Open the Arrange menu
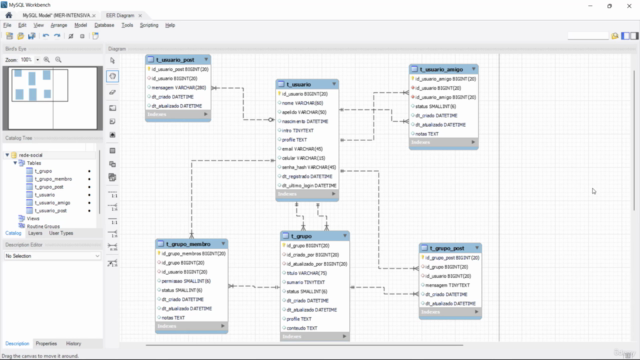This screenshot has height=360, width=640. pos(59,25)
